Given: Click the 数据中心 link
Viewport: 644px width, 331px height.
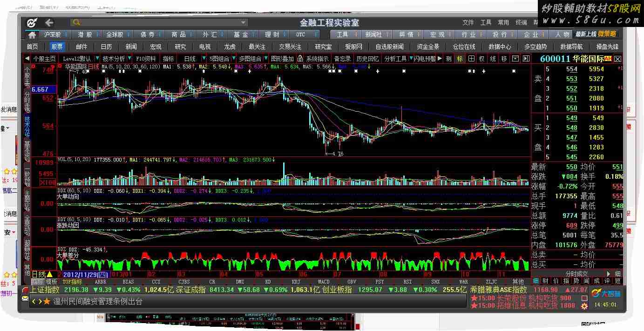Looking at the screenshot, I should tap(500, 47).
